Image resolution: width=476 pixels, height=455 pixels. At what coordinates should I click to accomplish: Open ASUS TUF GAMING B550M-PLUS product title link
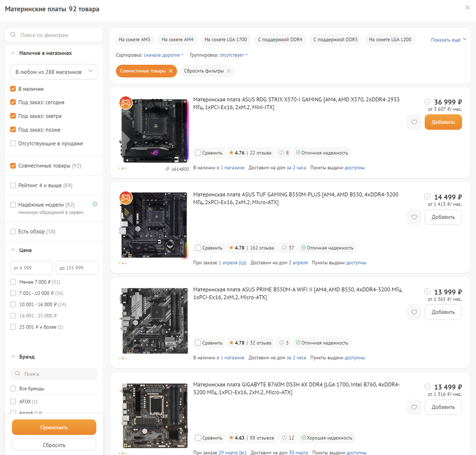296,199
